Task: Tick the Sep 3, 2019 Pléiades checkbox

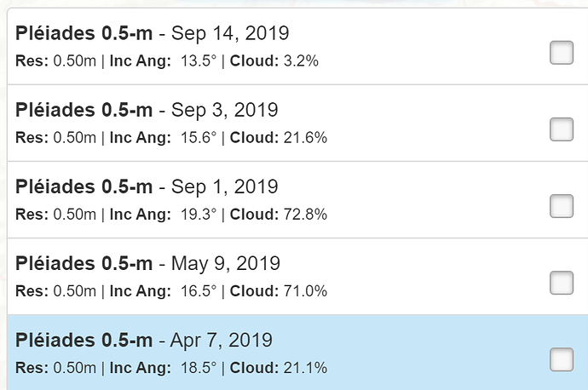Action: (562, 129)
